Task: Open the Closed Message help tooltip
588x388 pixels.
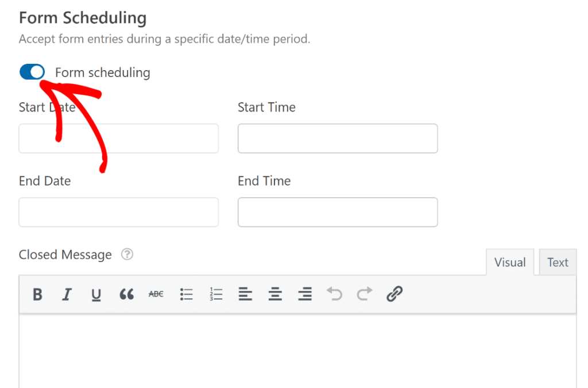Action: [127, 254]
